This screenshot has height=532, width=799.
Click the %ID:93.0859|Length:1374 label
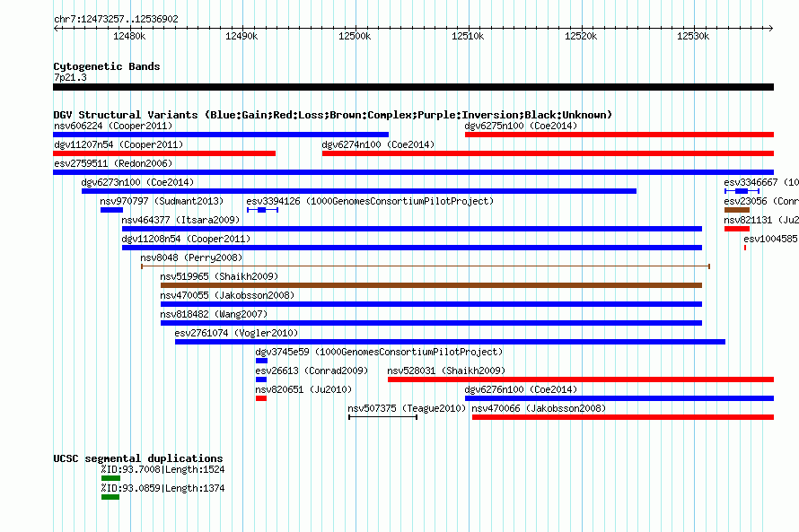click(163, 488)
